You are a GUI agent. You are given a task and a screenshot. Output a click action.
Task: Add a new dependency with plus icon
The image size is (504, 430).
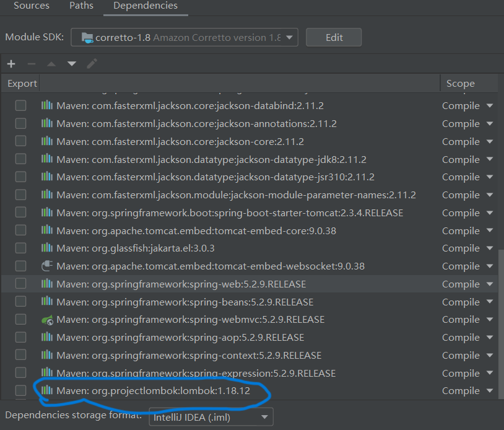[x=11, y=64]
